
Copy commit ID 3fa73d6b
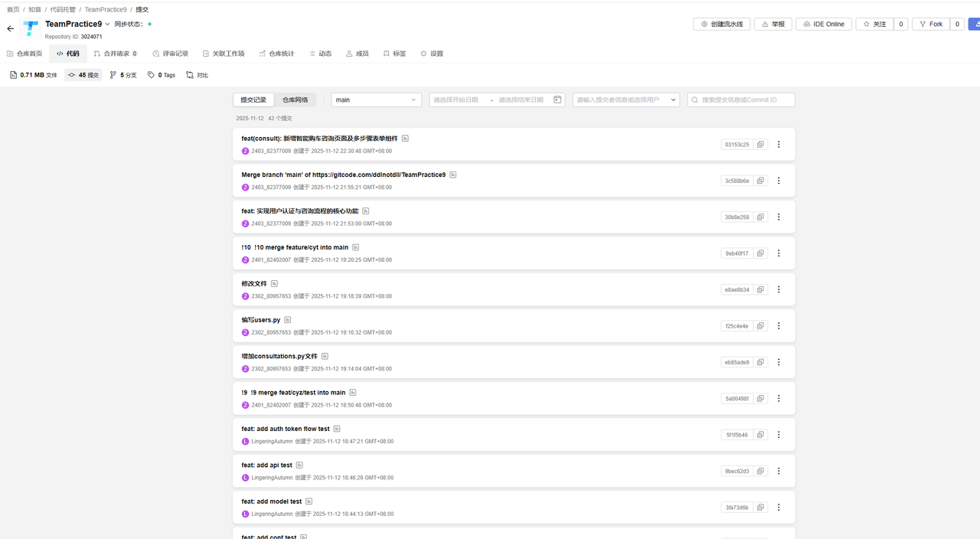(x=760, y=508)
